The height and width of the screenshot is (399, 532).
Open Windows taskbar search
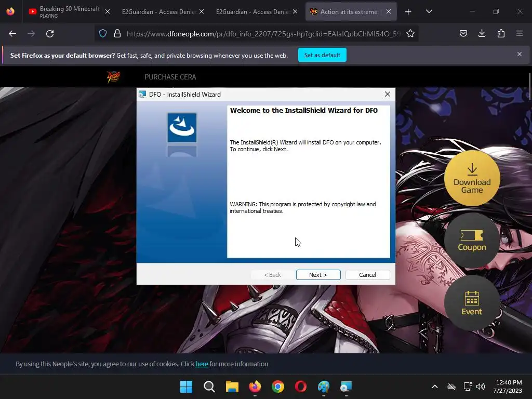pos(209,387)
